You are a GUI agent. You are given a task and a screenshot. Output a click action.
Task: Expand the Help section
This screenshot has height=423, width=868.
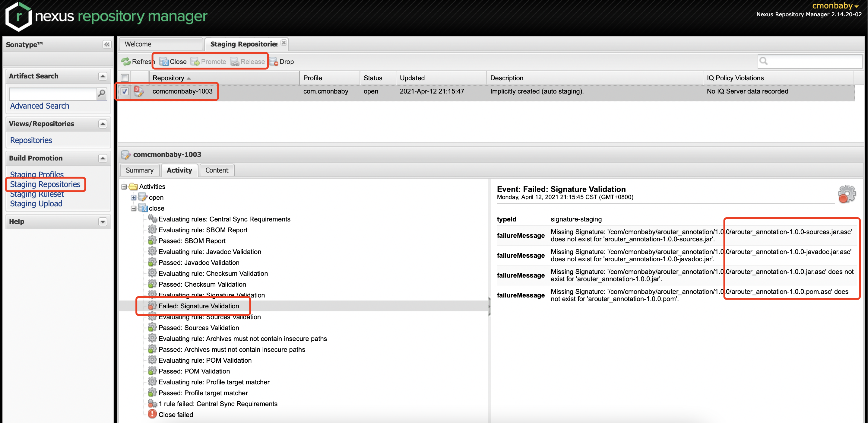coord(103,221)
